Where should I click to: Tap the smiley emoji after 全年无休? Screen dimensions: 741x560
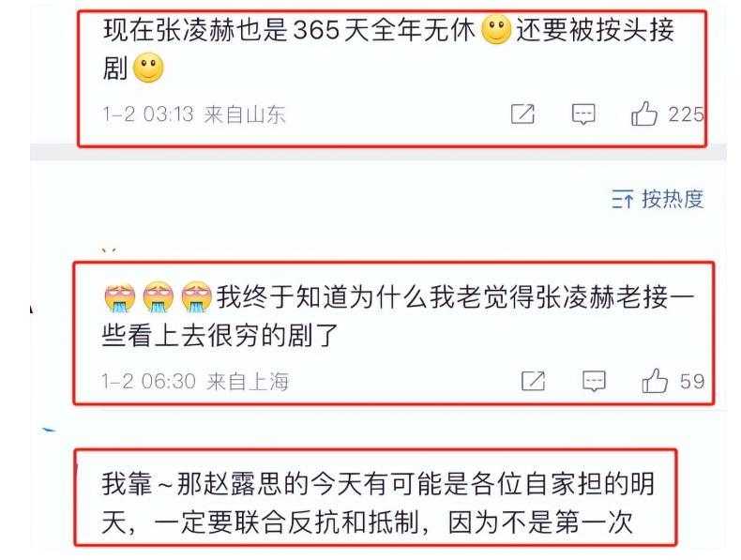point(496,29)
